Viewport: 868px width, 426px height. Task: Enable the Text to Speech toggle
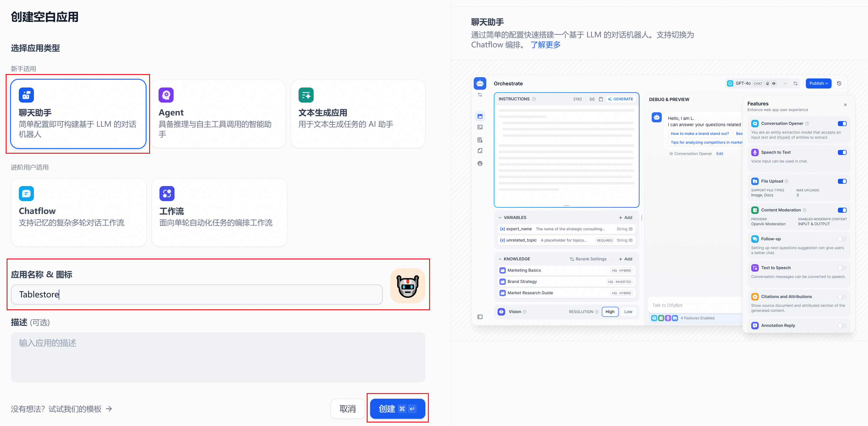tap(841, 267)
